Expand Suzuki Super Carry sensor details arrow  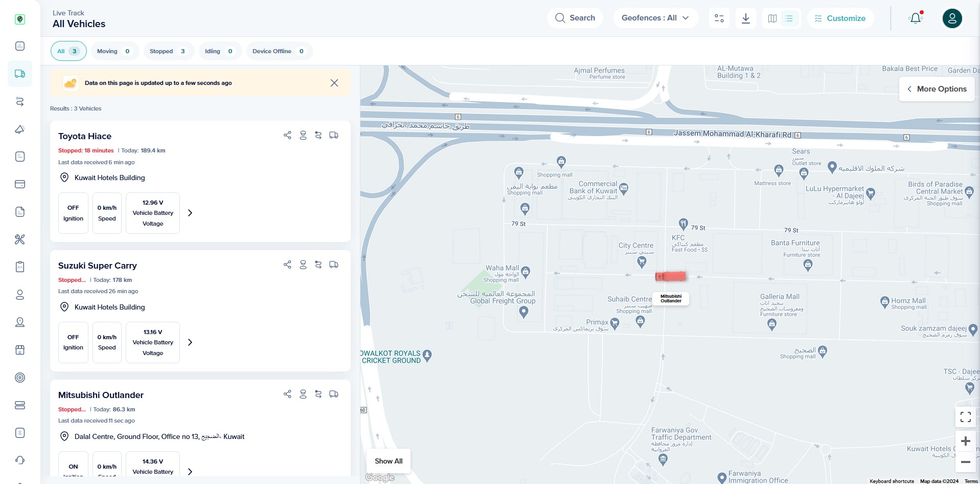coord(190,342)
